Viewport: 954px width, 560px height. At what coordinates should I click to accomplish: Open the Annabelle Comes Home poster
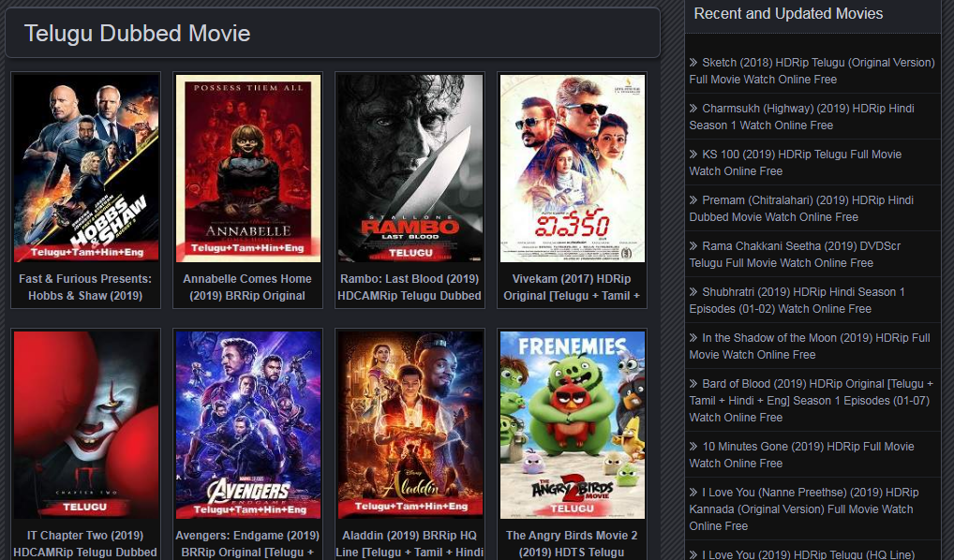(247, 169)
